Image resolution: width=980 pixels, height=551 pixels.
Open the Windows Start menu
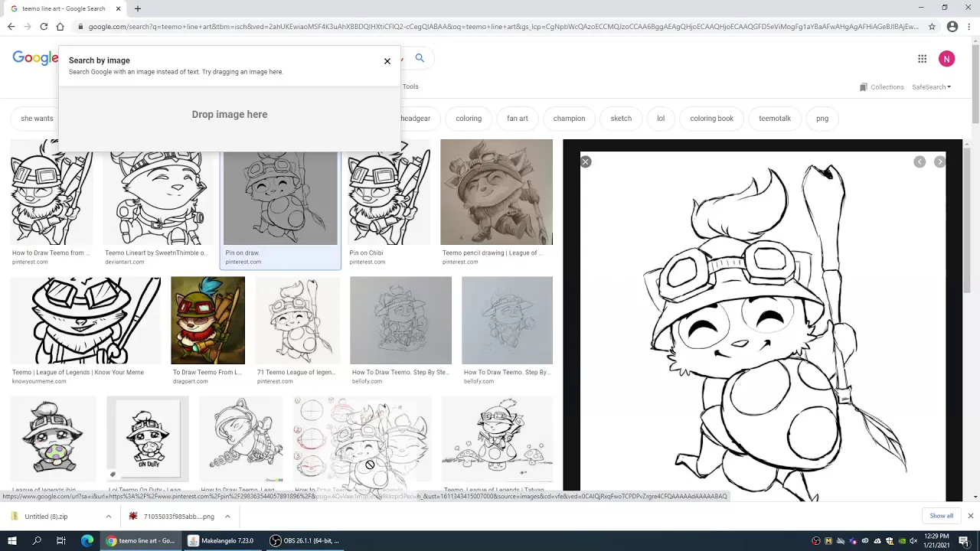point(13,541)
